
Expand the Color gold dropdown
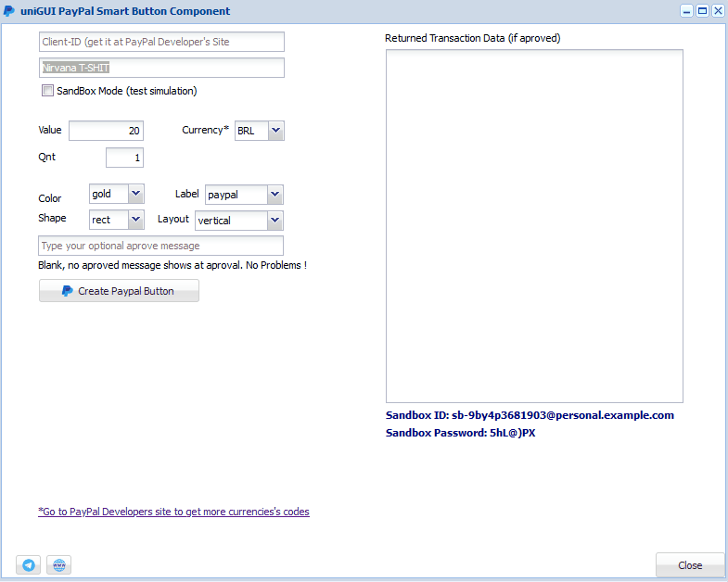[135, 194]
